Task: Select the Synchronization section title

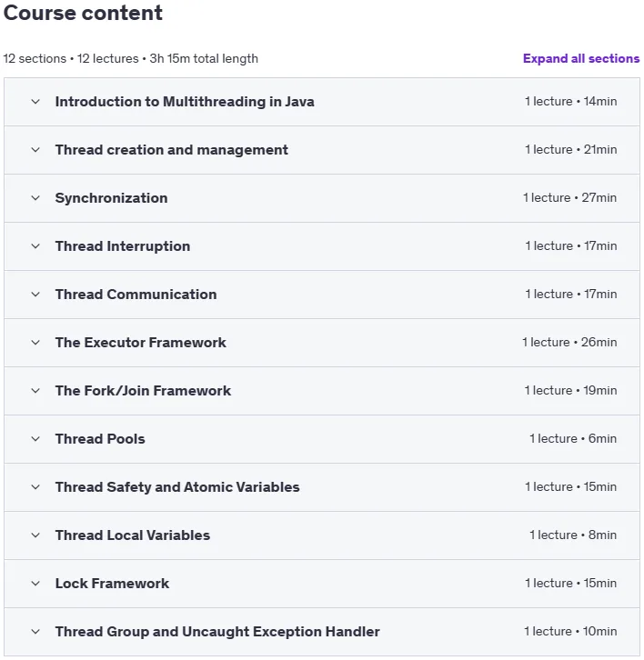Action: click(x=111, y=198)
